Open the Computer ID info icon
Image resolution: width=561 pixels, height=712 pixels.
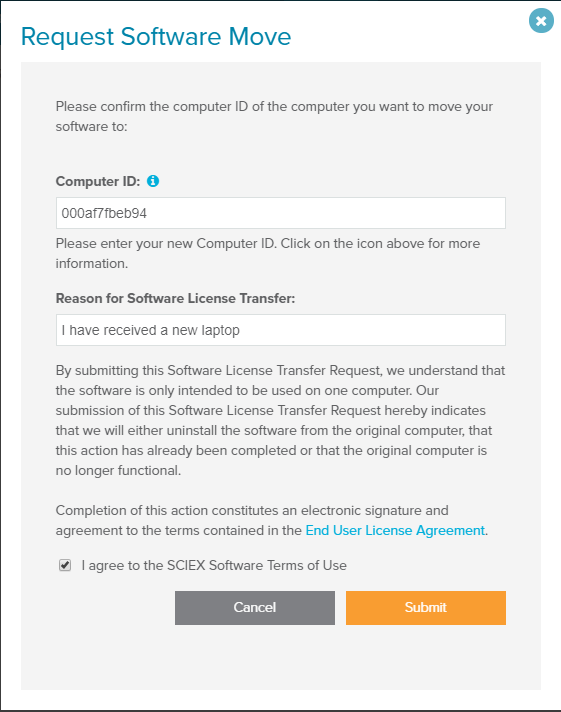click(153, 181)
